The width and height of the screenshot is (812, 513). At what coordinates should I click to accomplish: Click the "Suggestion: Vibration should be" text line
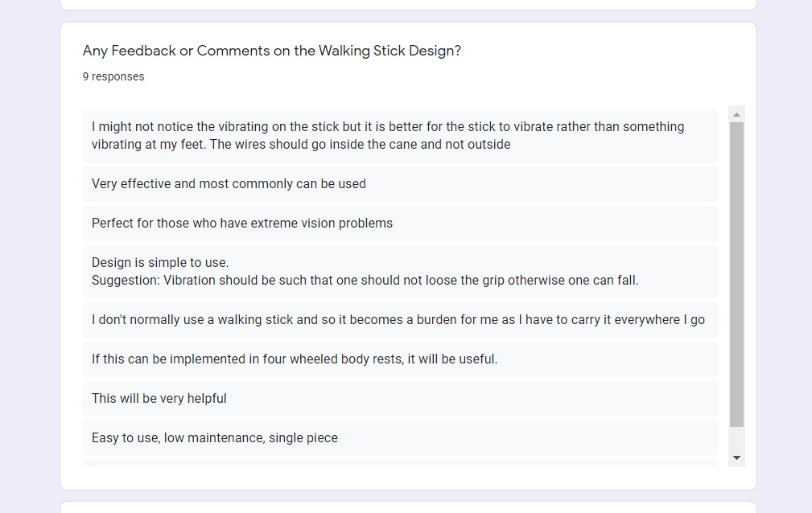(x=365, y=281)
